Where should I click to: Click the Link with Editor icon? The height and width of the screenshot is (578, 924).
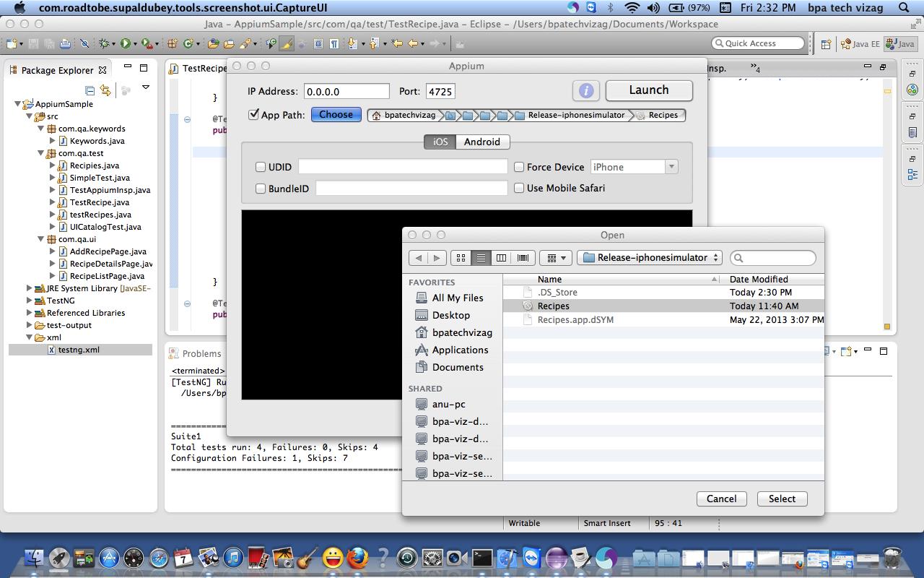point(105,90)
